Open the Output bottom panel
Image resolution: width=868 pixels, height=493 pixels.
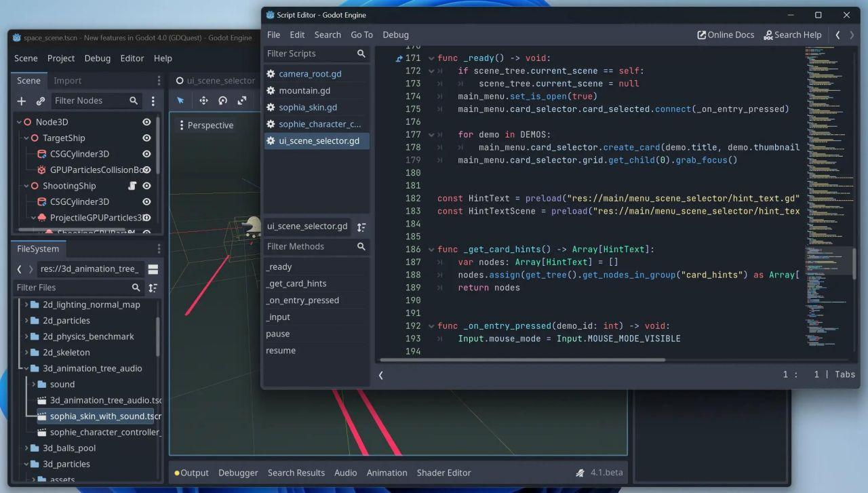pyautogui.click(x=191, y=473)
